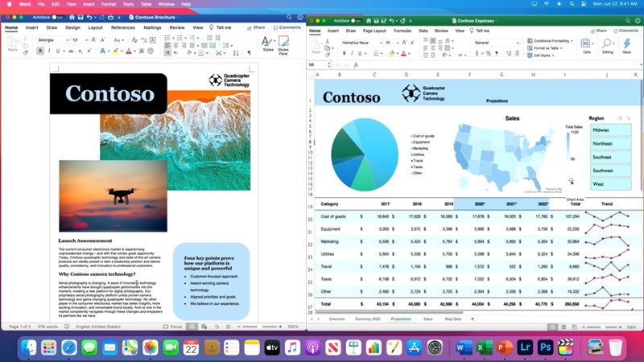Click the Word text highlight color icon
Image resolution: width=644 pixels, height=362 pixels.
[116, 51]
